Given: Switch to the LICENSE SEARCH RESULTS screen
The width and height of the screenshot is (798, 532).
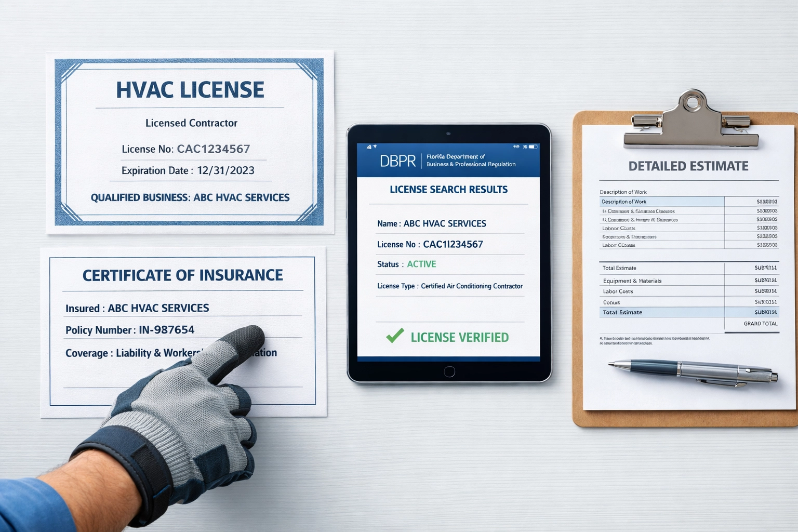Looking at the screenshot, I should point(448,189).
